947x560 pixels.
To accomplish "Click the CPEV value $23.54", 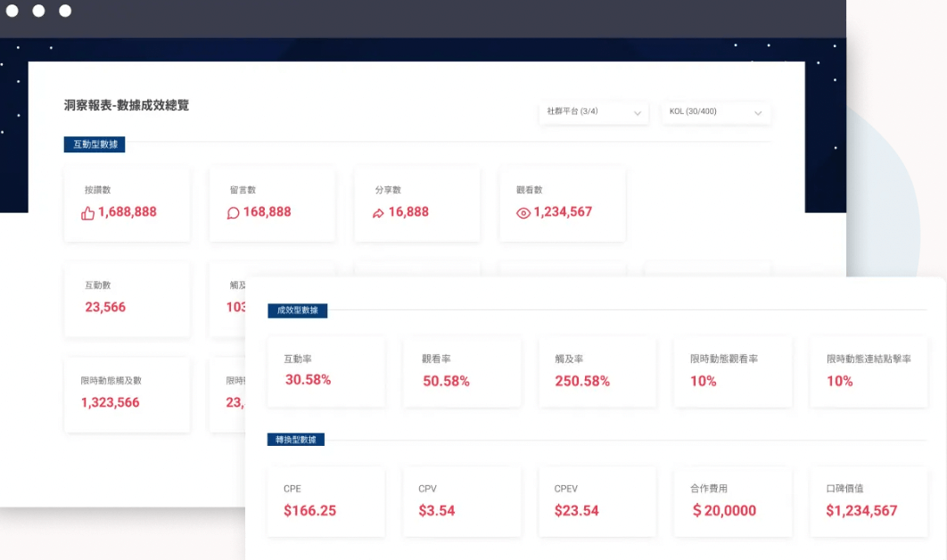I will (576, 510).
